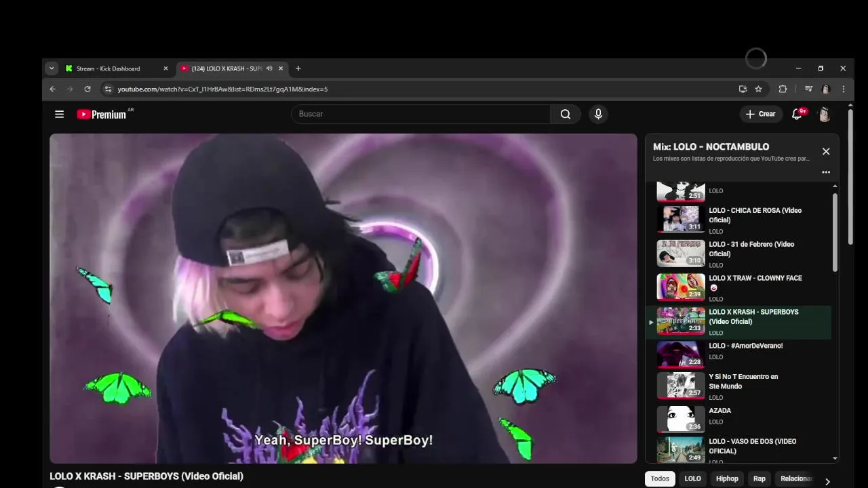
Task: Go back with browser back arrow
Action: click(x=52, y=89)
